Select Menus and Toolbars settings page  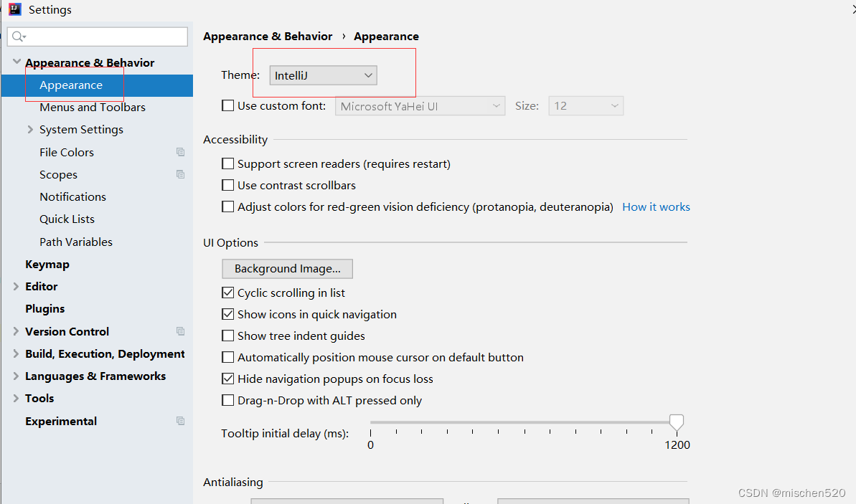93,108
